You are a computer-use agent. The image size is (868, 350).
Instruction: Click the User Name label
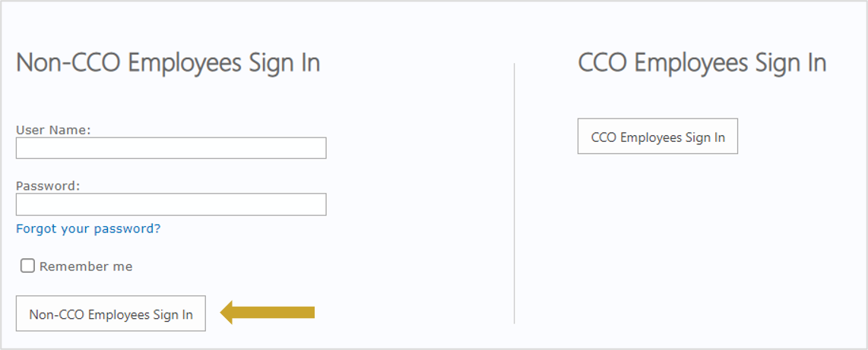pyautogui.click(x=53, y=130)
